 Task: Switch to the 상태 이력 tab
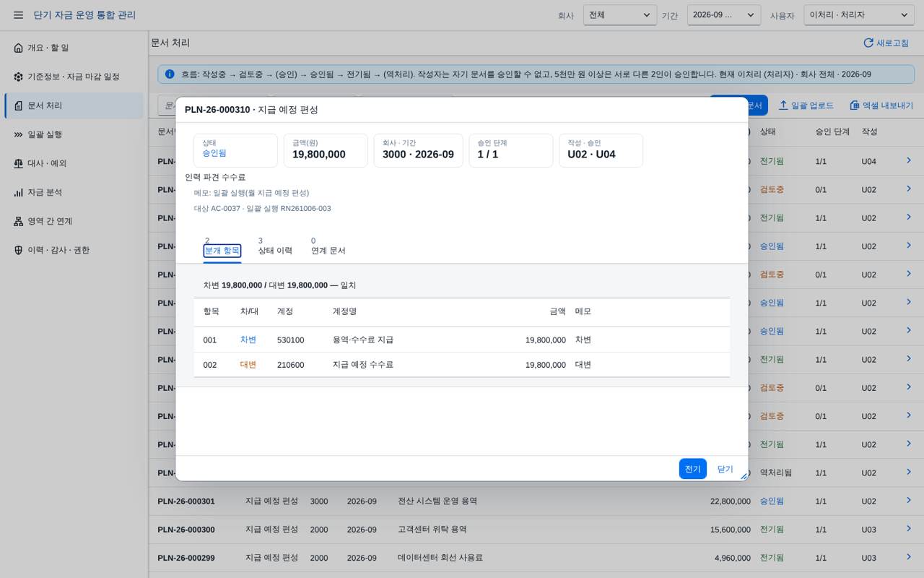coord(275,251)
